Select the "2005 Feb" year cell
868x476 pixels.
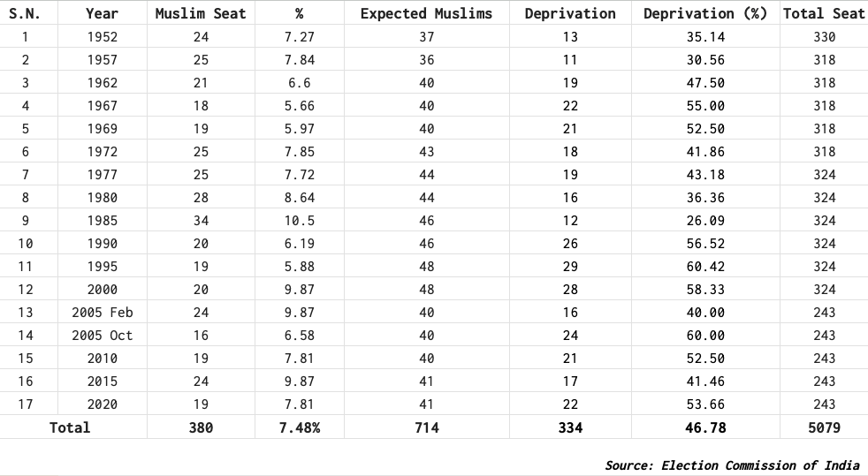click(x=103, y=313)
